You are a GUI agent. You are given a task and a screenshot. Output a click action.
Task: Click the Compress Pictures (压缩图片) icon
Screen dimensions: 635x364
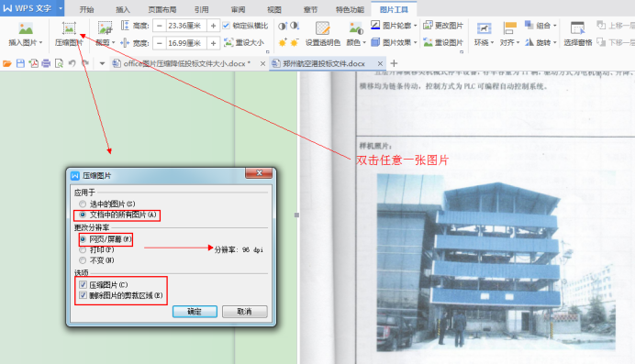pyautogui.click(x=69, y=29)
